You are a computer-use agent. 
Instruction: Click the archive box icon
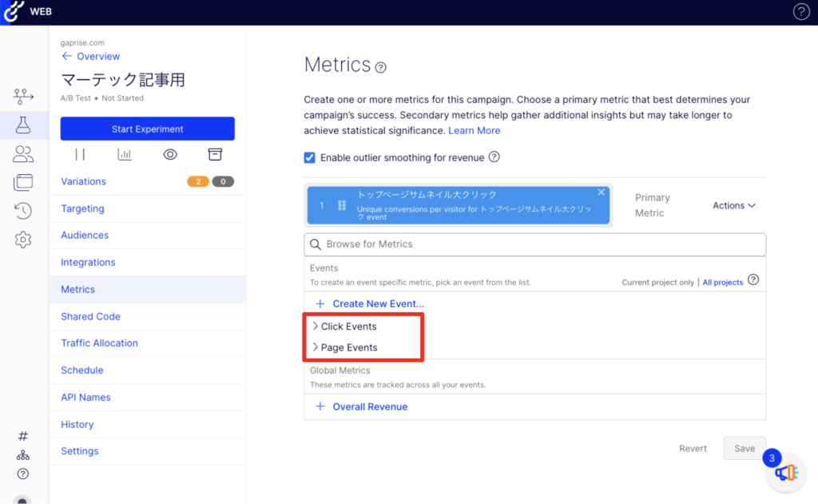(215, 154)
